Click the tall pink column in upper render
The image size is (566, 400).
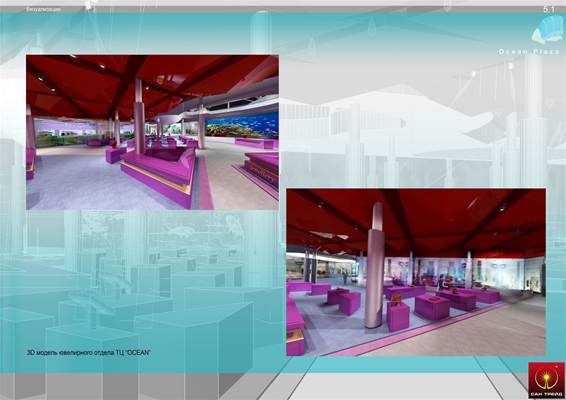pos(140,116)
